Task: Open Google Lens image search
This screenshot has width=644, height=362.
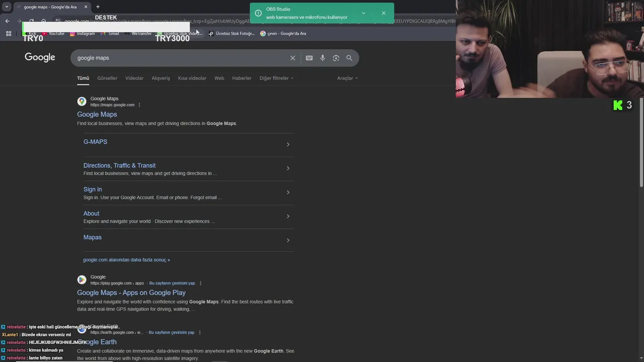Action: [336, 58]
